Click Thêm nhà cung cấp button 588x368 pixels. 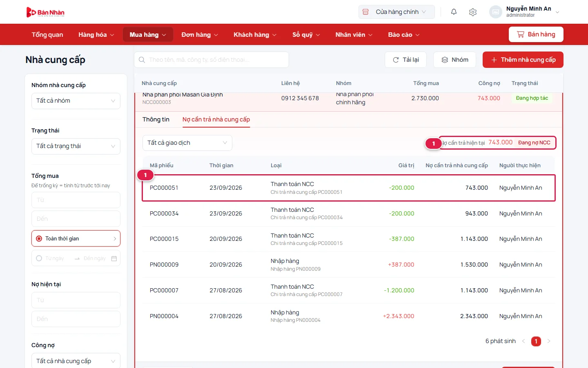click(523, 60)
